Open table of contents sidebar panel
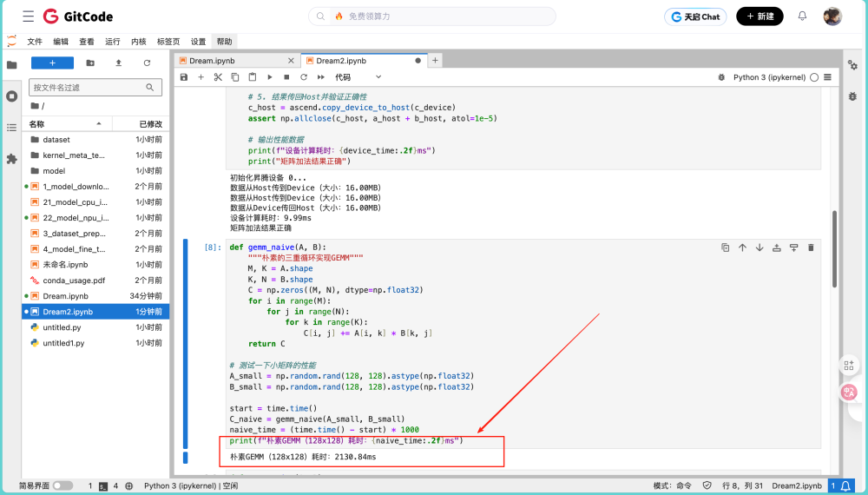Screen dimensions: 868x495 11,128
